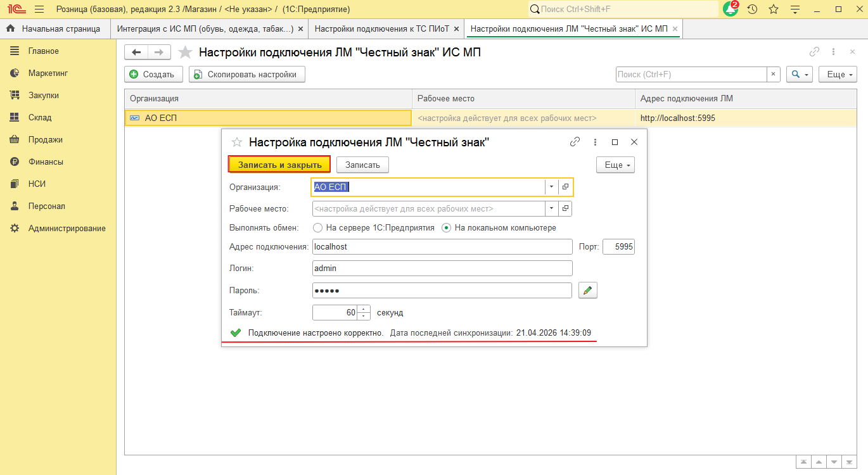Move down one row in list
This screenshot has width=868, height=475.
(834, 462)
